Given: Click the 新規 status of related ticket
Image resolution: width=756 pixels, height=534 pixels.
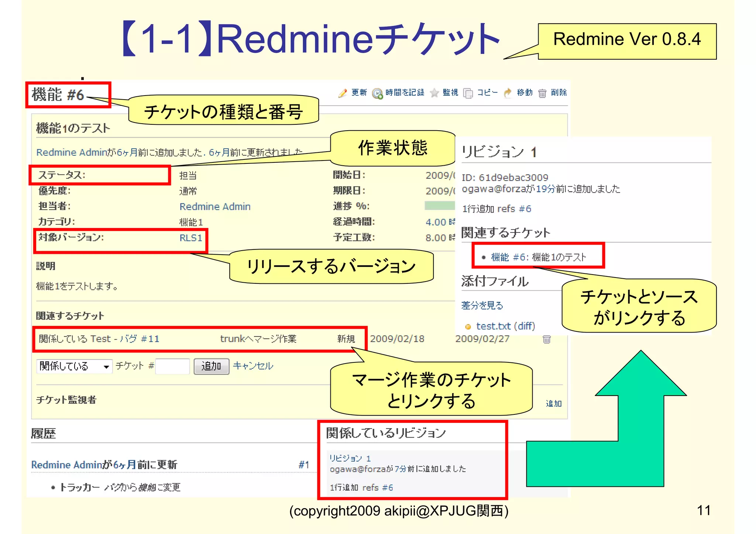Looking at the screenshot, I should coord(346,339).
